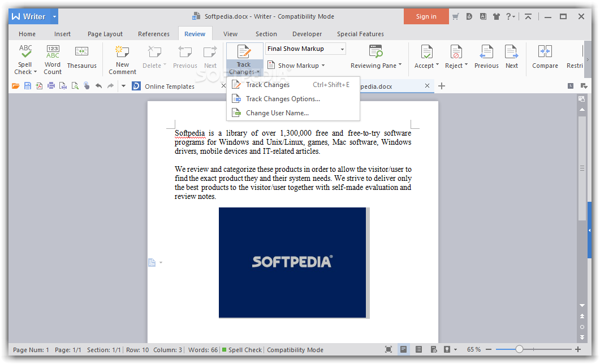Screen dimensions: 600x364
Task: Open the Reviewing Pane dropdown
Action: [375, 65]
